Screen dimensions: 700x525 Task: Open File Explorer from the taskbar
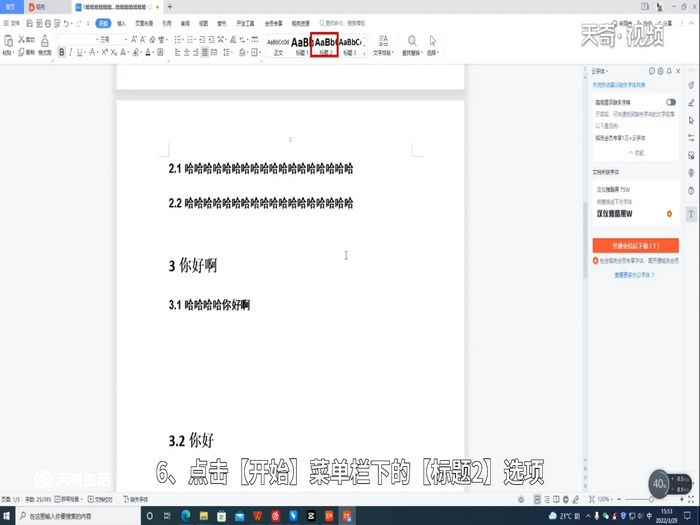coord(204,516)
